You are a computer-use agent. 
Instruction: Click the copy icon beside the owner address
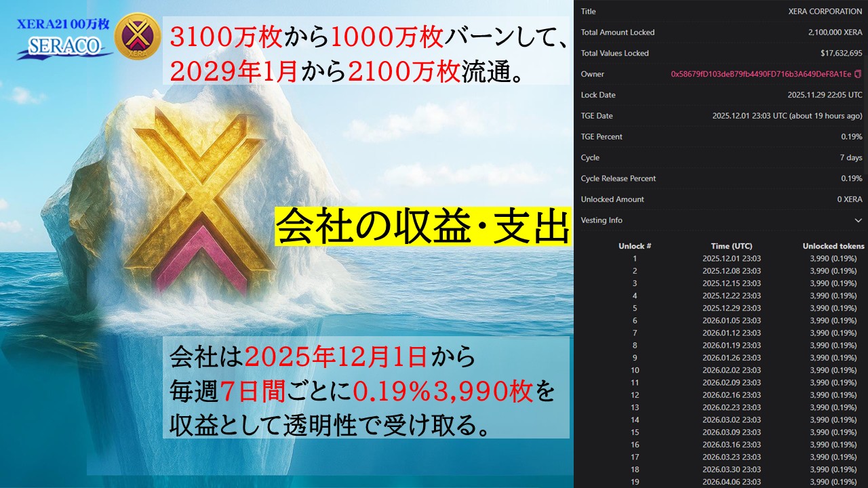pyautogui.click(x=859, y=74)
